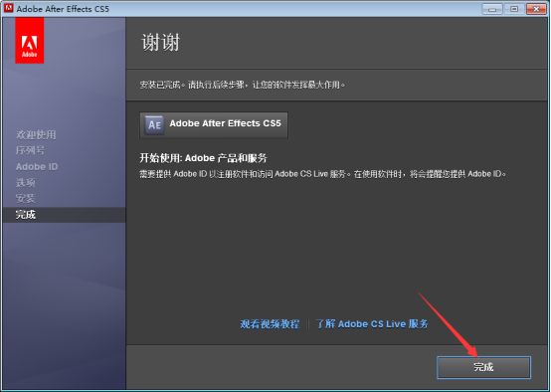Click the 安装已完成 message text
Image resolution: width=551 pixels, height=392 pixels.
[x=243, y=85]
